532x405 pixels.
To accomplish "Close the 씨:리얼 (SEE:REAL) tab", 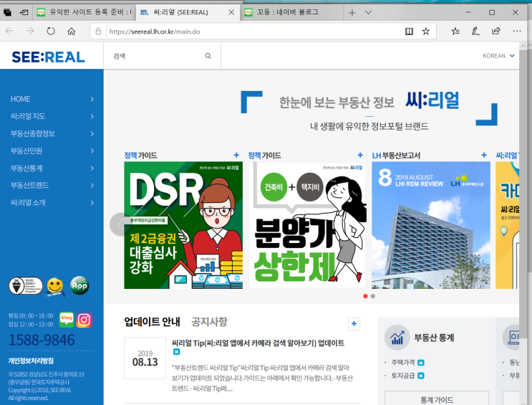I will coord(231,13).
